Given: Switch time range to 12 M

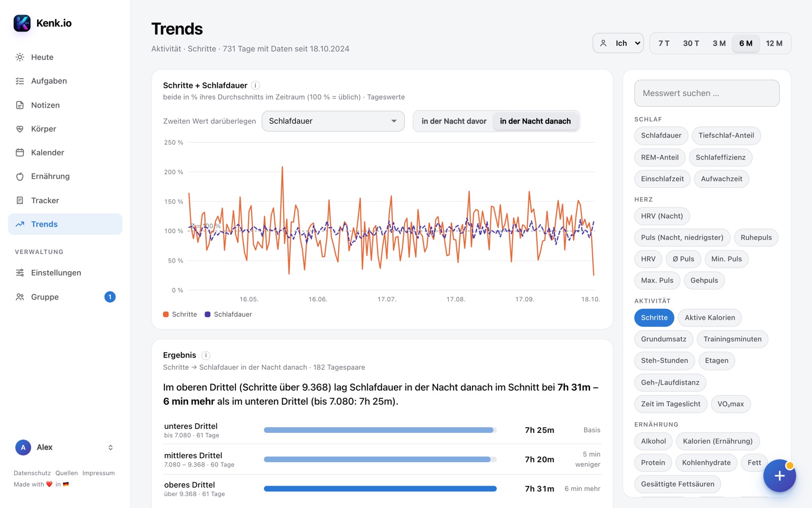Looking at the screenshot, I should (x=774, y=43).
